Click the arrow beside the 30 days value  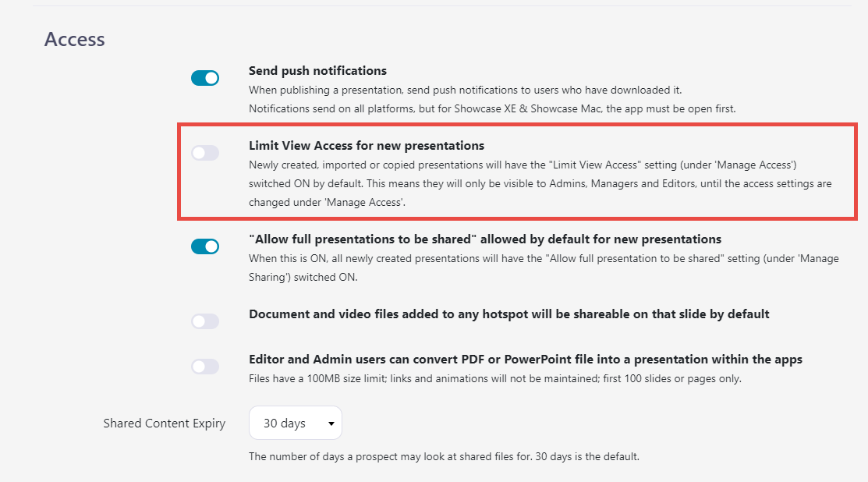[331, 424]
